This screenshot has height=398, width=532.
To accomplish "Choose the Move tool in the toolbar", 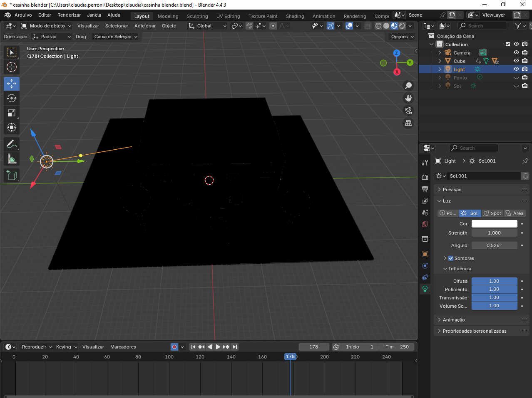I will 12,84.
